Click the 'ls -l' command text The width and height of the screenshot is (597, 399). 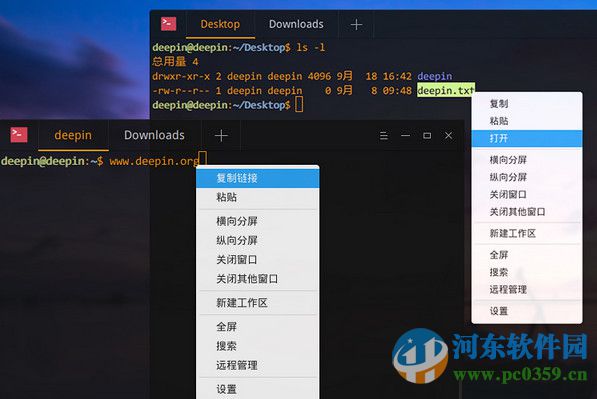[311, 47]
